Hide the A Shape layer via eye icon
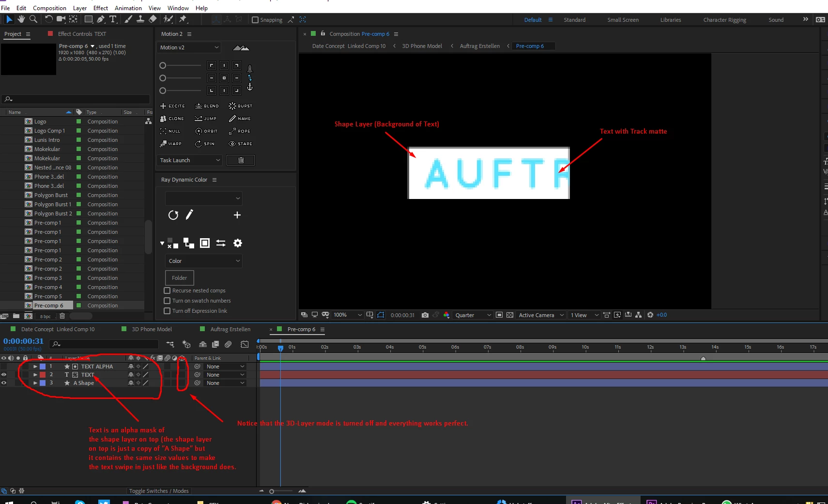This screenshot has width=828, height=504. point(4,383)
